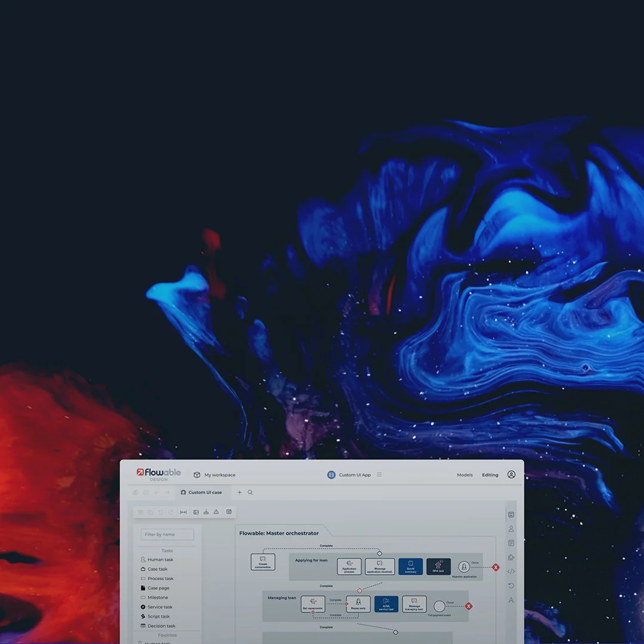Screen dimensions: 644x644
Task: Click the forward arrow in tab bar
Action: tap(167, 492)
